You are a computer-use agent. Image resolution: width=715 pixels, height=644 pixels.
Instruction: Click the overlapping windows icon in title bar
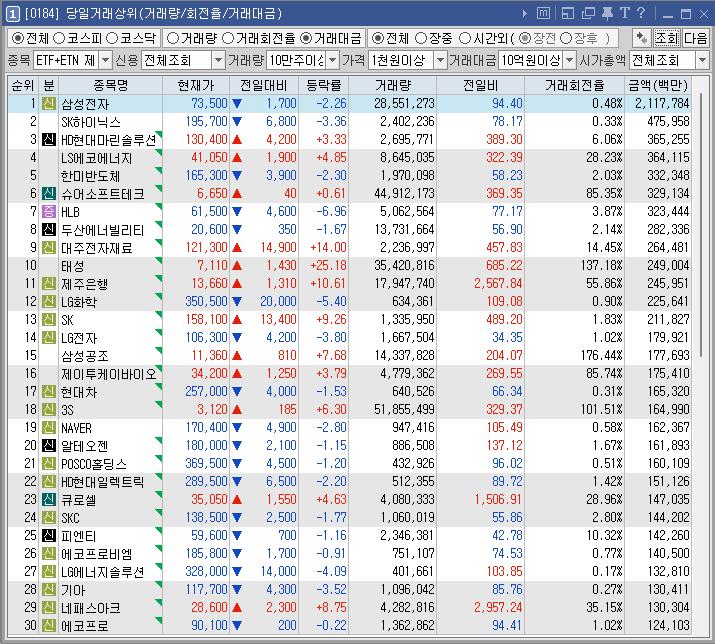(x=588, y=13)
